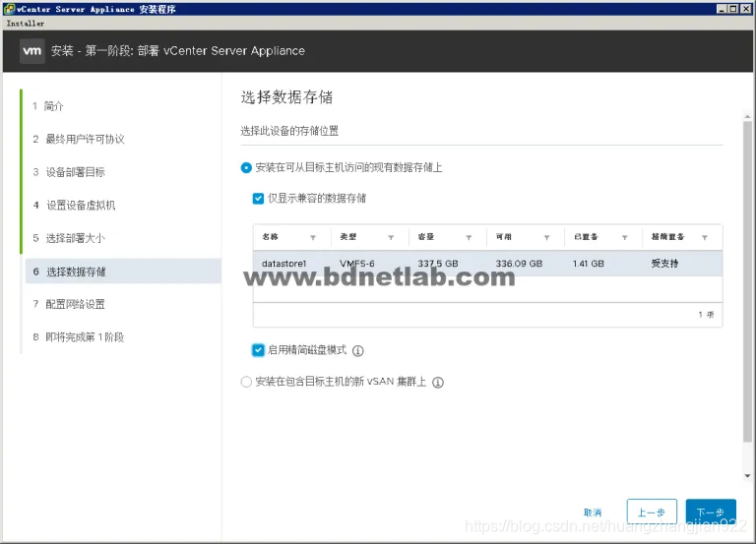Go to step 3 设备部署目标
Screen dimensions: 756x544
click(x=69, y=172)
